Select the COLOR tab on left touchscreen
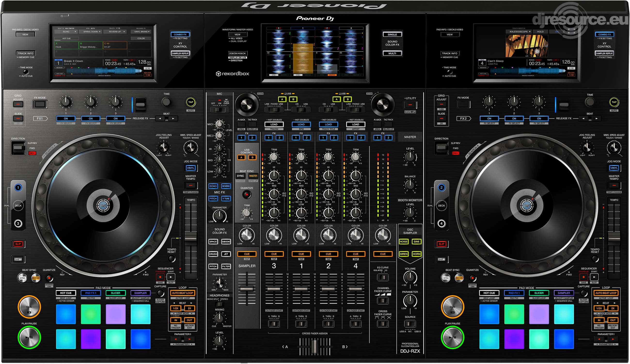Screen dimensions: 630x364 141,39
